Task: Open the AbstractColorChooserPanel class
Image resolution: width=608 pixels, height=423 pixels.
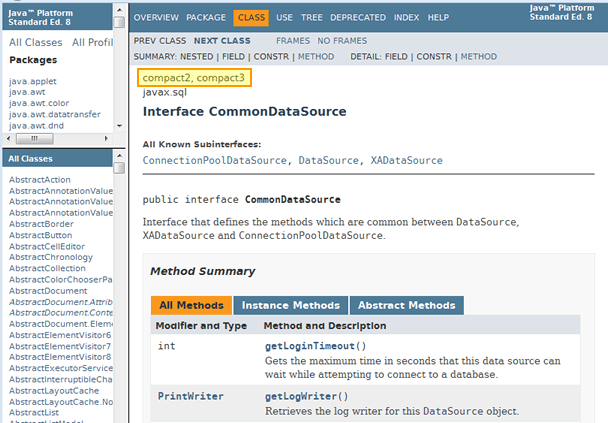Action: 61,280
